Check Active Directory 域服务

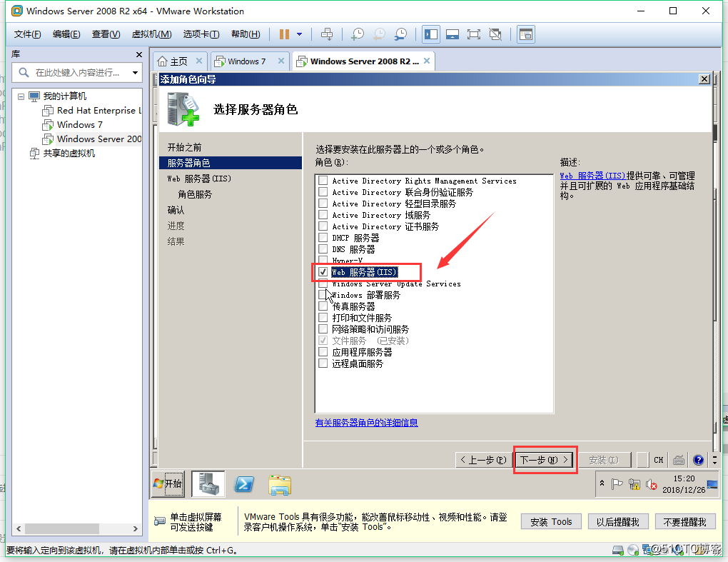pyautogui.click(x=323, y=214)
